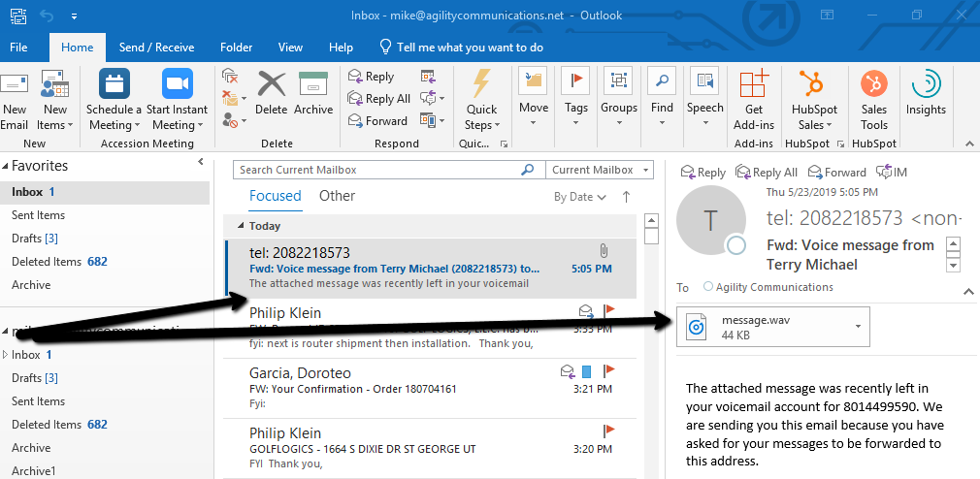The image size is (980, 479).
Task: Collapse the Today message group
Action: click(x=242, y=226)
